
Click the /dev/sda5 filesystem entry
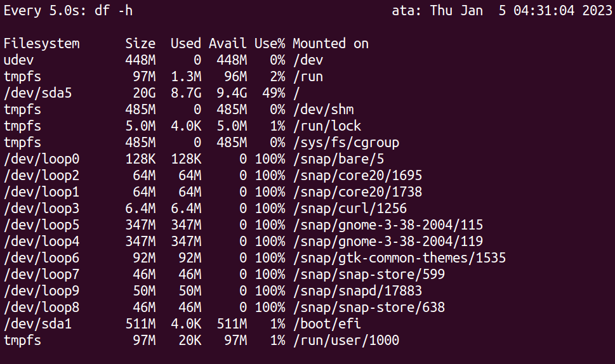pyautogui.click(x=37, y=93)
